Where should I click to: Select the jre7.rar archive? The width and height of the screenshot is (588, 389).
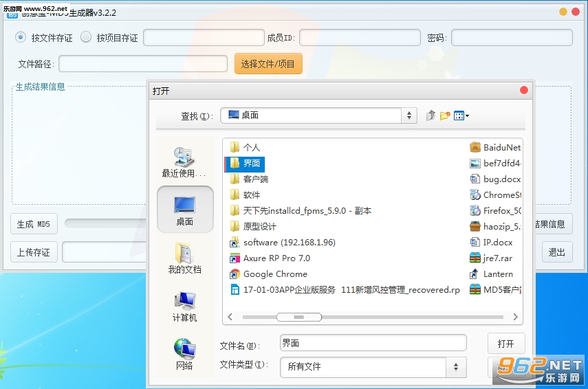pos(491,258)
